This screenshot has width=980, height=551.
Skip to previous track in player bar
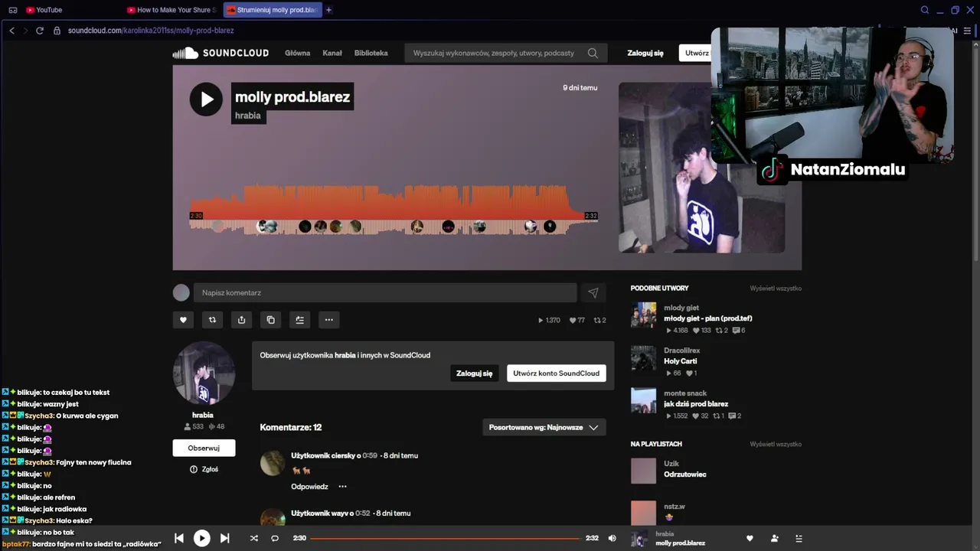(179, 538)
